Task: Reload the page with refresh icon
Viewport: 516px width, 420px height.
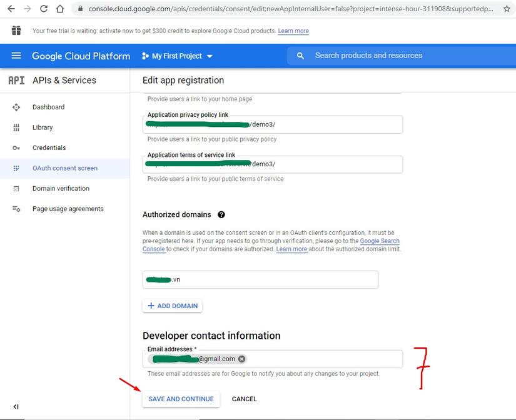Action: click(44, 9)
